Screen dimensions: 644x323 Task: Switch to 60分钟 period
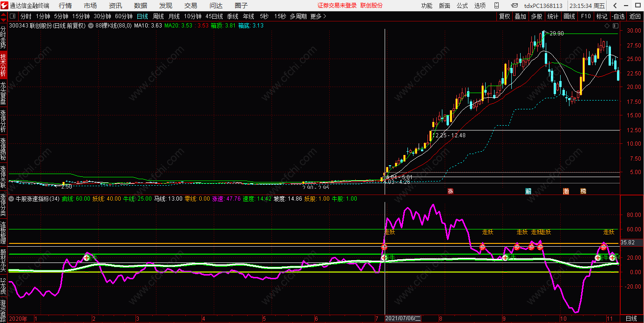[124, 16]
